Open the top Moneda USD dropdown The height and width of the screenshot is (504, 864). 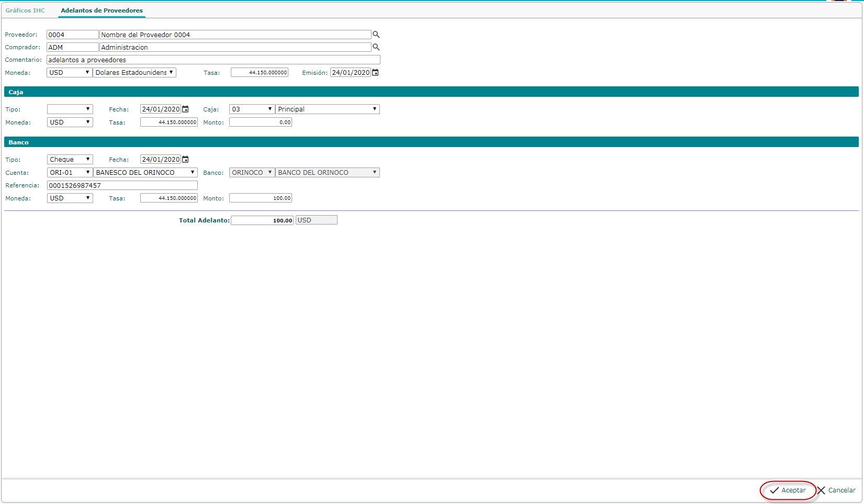click(x=70, y=73)
